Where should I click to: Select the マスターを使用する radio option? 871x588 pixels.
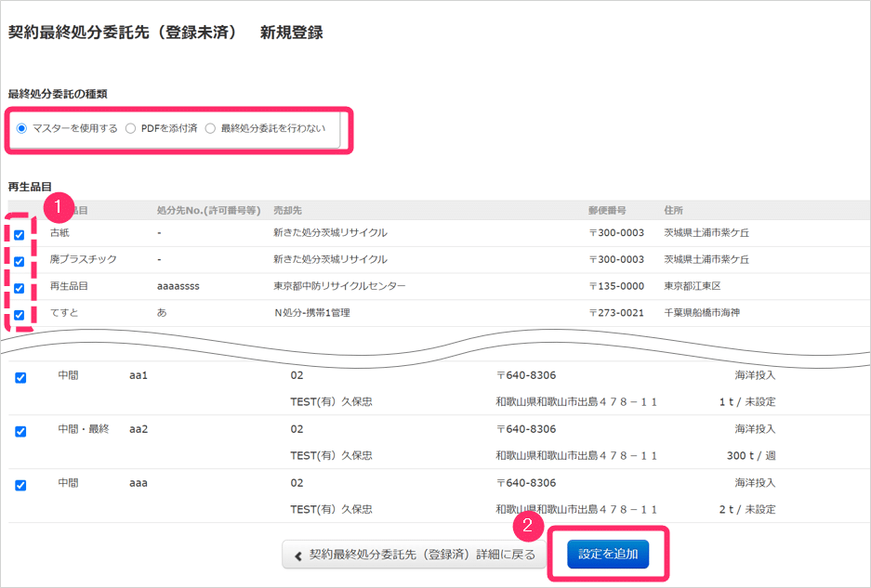21,128
